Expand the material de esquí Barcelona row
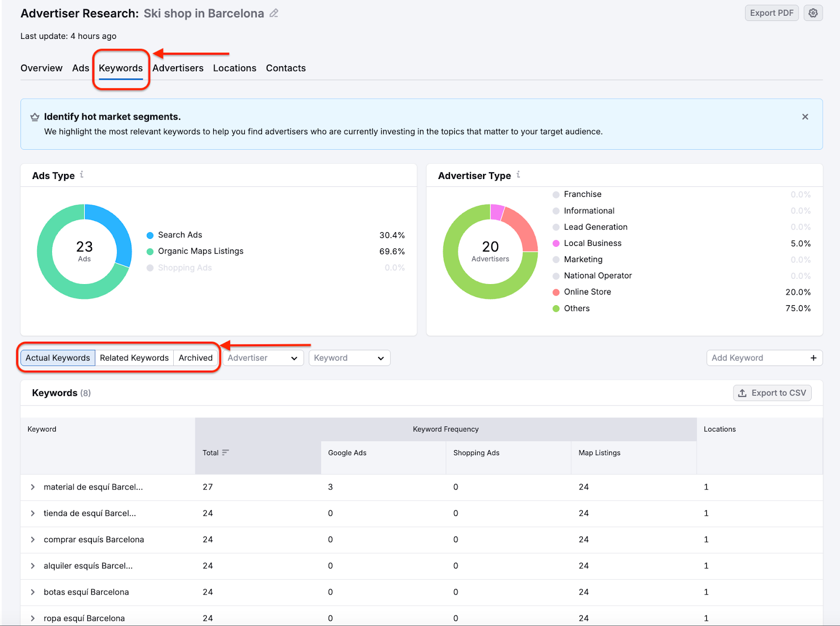This screenshot has height=626, width=840. pos(33,487)
